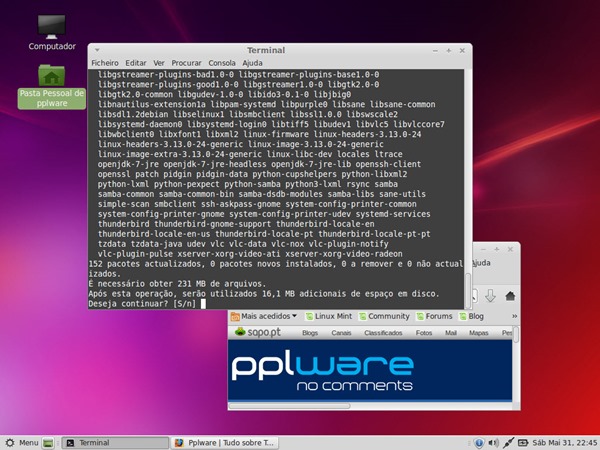
Task: Open the Menu button in panel
Action: click(x=22, y=443)
